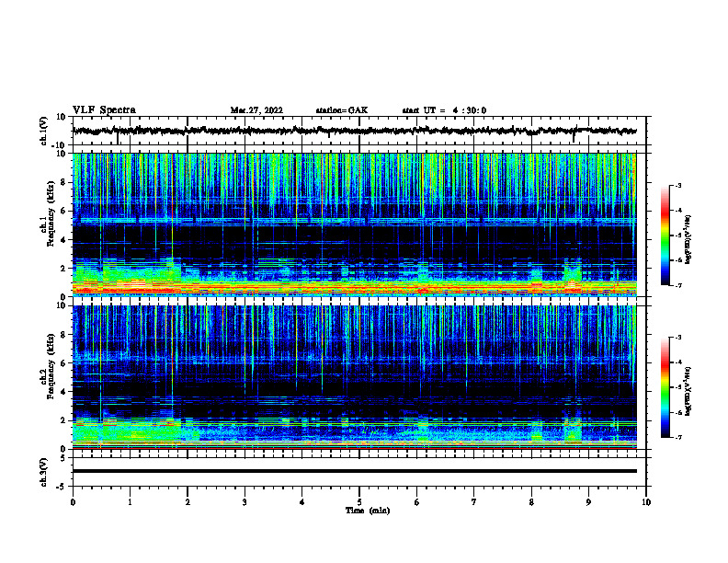Click the "-7" label on lower color scale
Screen dimensions: 728x563
[x=677, y=437]
